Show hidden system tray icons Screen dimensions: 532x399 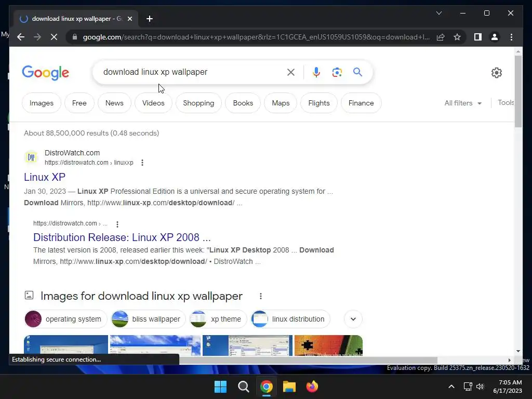(451, 387)
